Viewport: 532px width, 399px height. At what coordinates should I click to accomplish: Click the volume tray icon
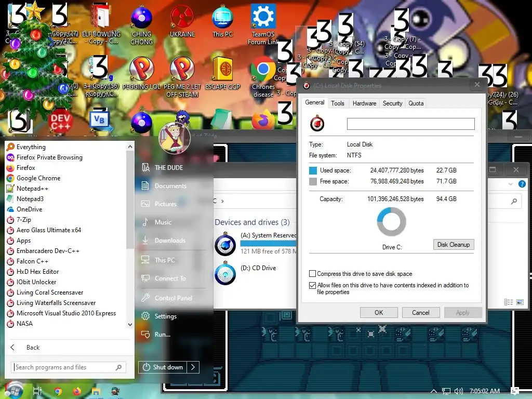(x=458, y=391)
